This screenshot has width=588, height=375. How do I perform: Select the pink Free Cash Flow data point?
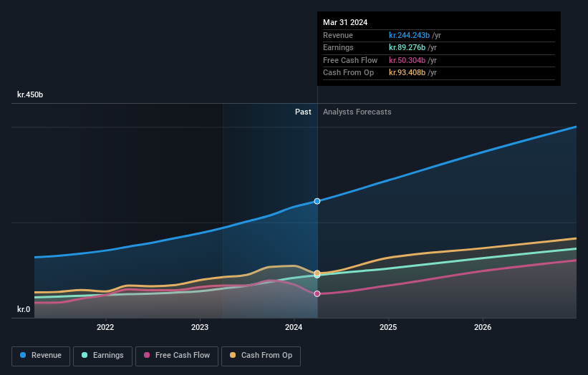[x=317, y=293]
